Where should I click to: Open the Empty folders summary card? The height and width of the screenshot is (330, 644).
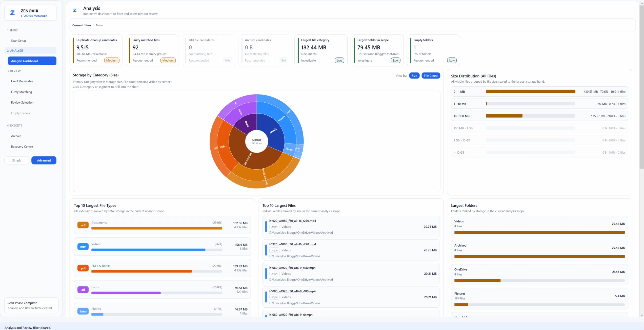pos(433,50)
